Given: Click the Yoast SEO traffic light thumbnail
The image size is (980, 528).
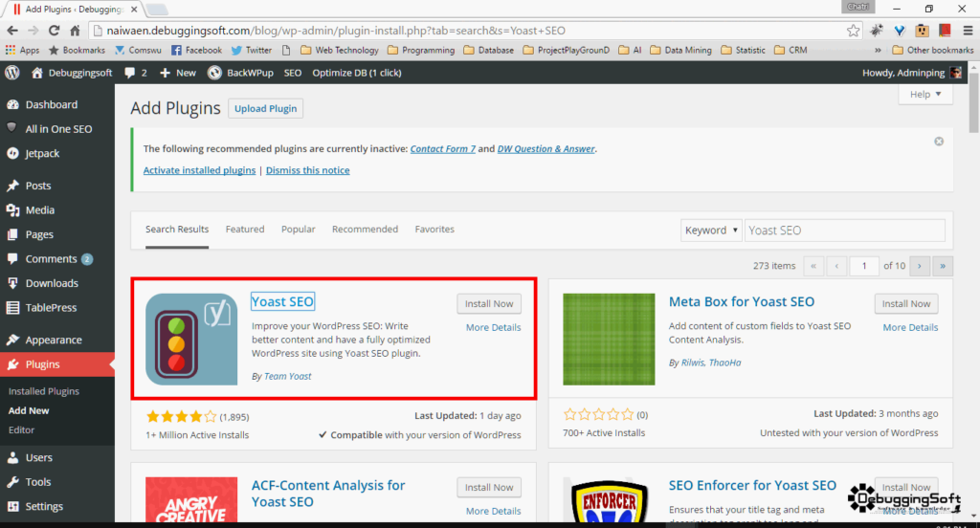Looking at the screenshot, I should point(191,340).
